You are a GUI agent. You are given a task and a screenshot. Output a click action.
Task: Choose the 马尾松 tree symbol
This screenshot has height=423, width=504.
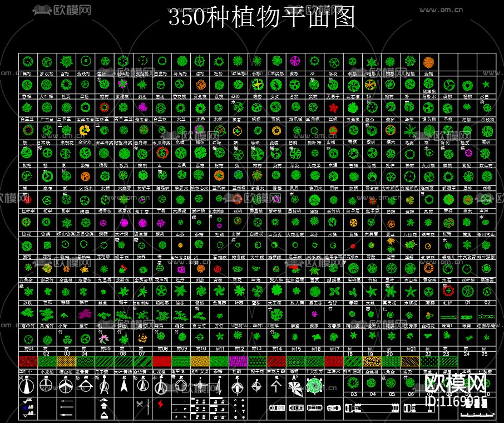click(182, 61)
